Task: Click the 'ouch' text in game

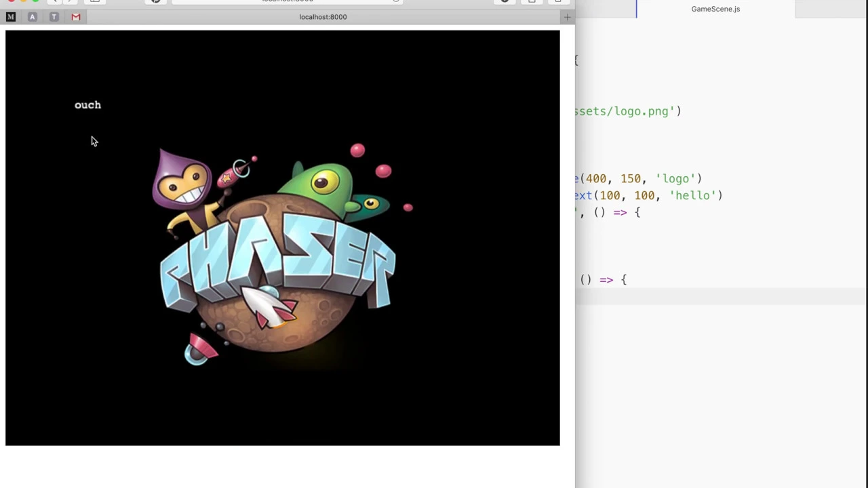Action: (x=87, y=105)
